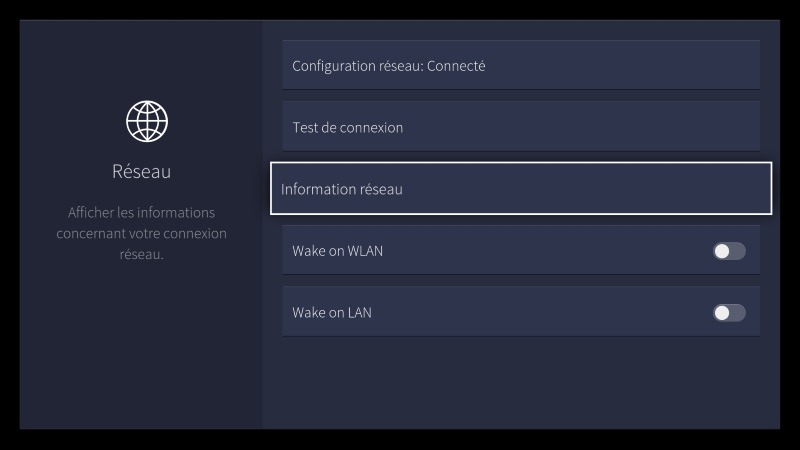Select the Wake on WLAN row
Screen dimensions: 800x450
[x=500, y=251]
